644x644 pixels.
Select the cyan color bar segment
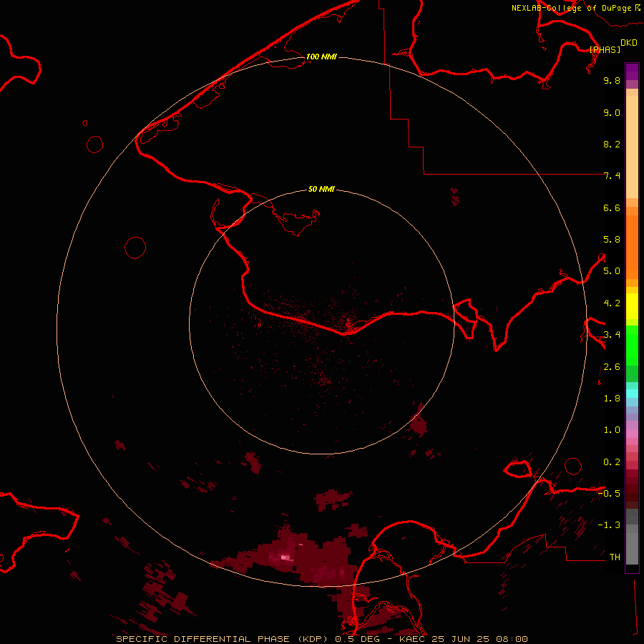632,394
